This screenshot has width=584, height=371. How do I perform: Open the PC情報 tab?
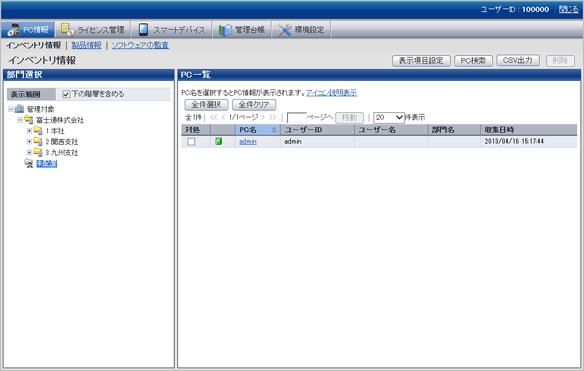[x=28, y=29]
